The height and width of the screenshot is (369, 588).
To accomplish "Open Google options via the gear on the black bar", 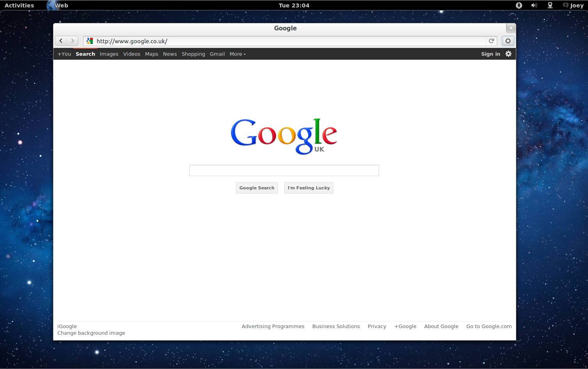I will (x=508, y=54).
